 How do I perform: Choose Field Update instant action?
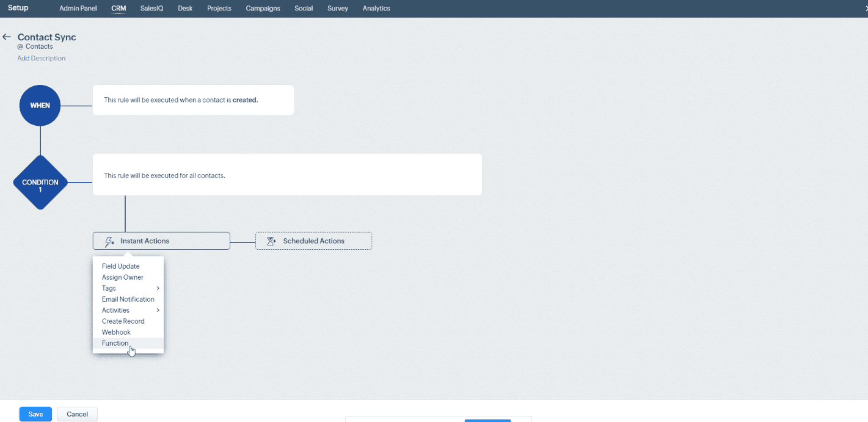point(120,266)
